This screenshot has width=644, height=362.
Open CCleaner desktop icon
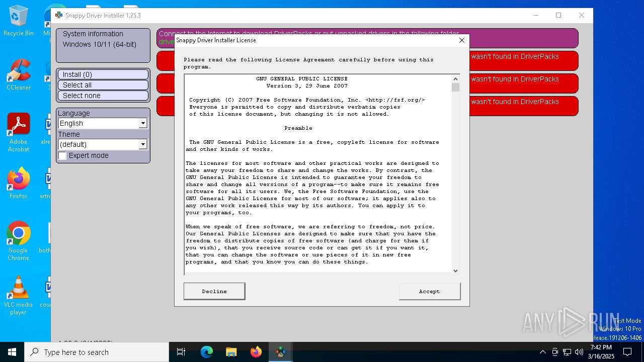point(19,75)
